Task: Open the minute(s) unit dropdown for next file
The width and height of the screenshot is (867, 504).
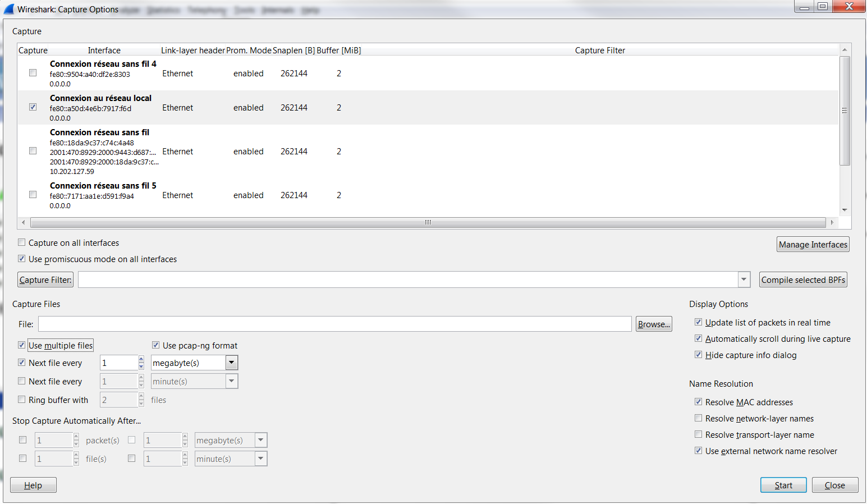Action: pos(232,381)
